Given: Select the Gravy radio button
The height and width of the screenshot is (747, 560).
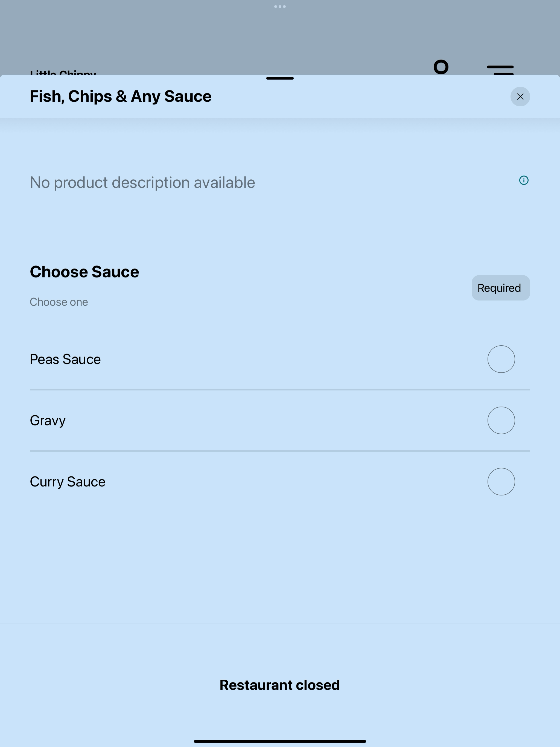Looking at the screenshot, I should tap(501, 421).
